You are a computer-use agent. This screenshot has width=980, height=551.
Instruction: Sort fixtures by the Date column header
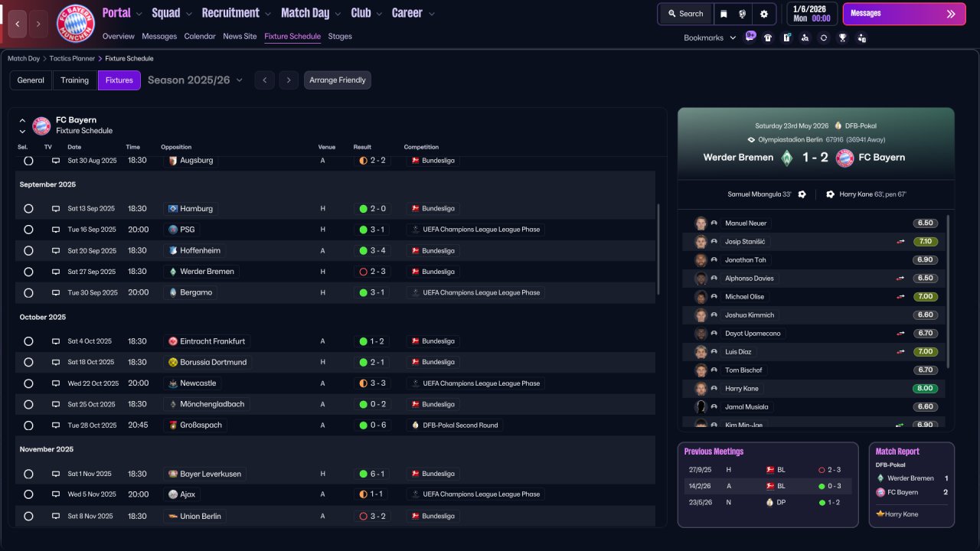click(74, 147)
